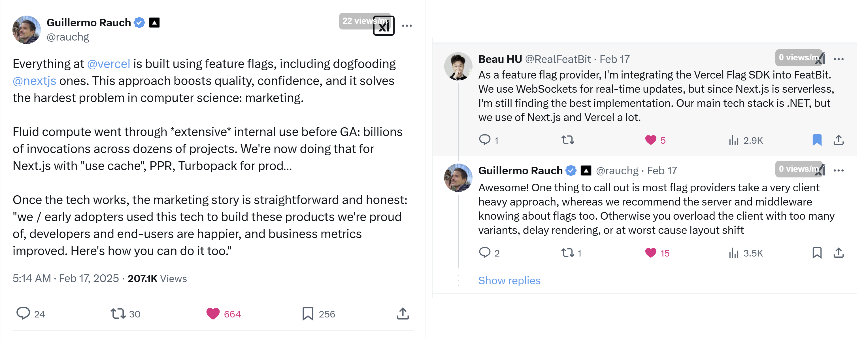
Task: Unlike the main tweet with 664 likes
Action: pyautogui.click(x=224, y=314)
